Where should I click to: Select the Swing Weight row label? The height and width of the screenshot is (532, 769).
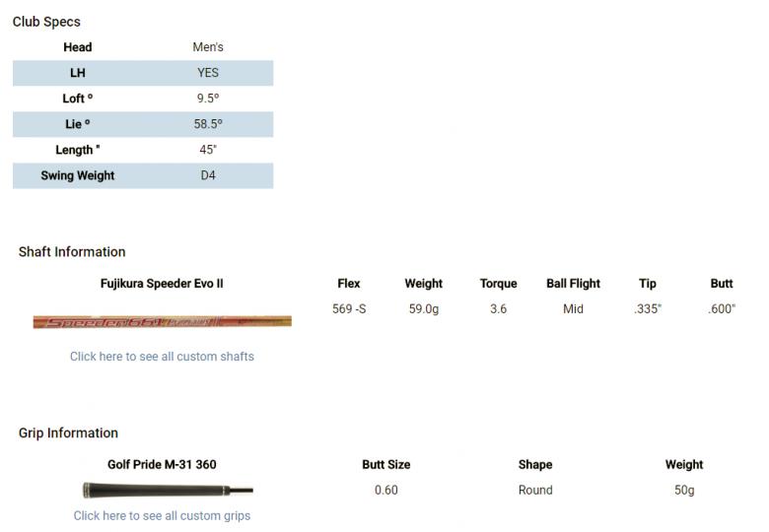pyautogui.click(x=78, y=175)
